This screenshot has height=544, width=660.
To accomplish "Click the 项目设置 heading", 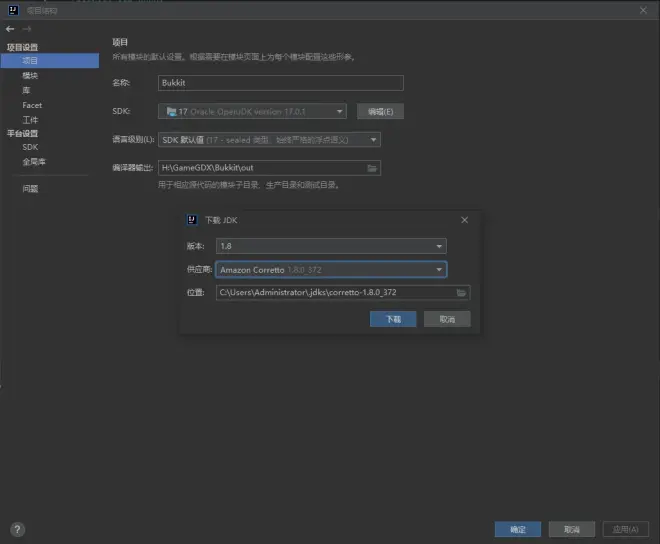I will (22, 47).
